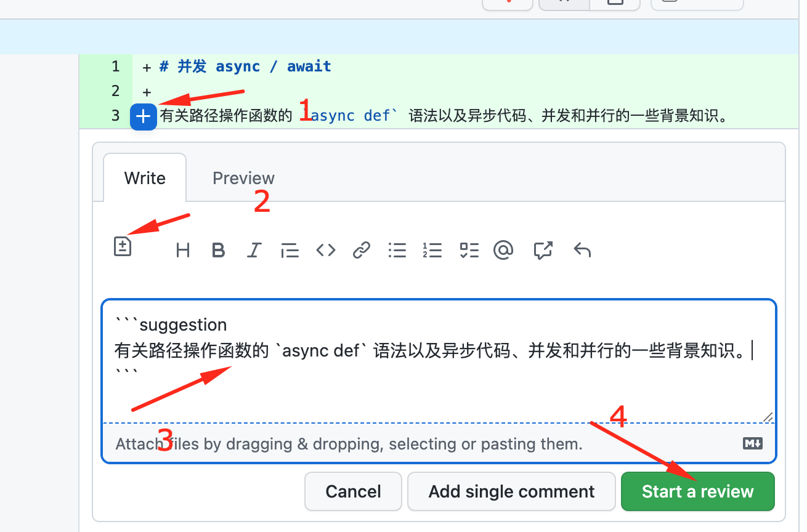Reference an issue or pull request icon
The image size is (807, 532).
(x=543, y=250)
